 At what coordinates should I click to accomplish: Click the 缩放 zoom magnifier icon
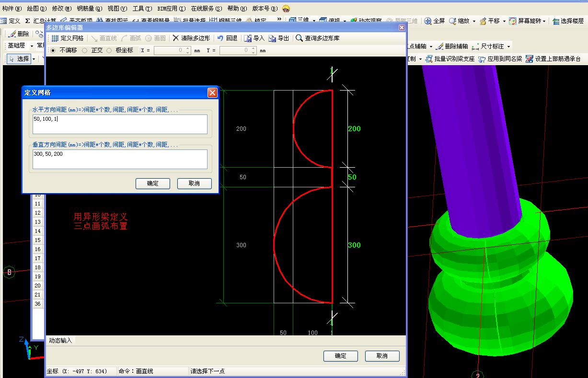(x=452, y=21)
